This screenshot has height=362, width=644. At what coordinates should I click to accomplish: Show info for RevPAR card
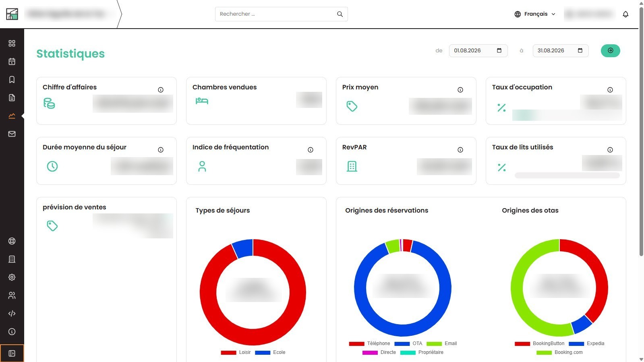(x=460, y=150)
